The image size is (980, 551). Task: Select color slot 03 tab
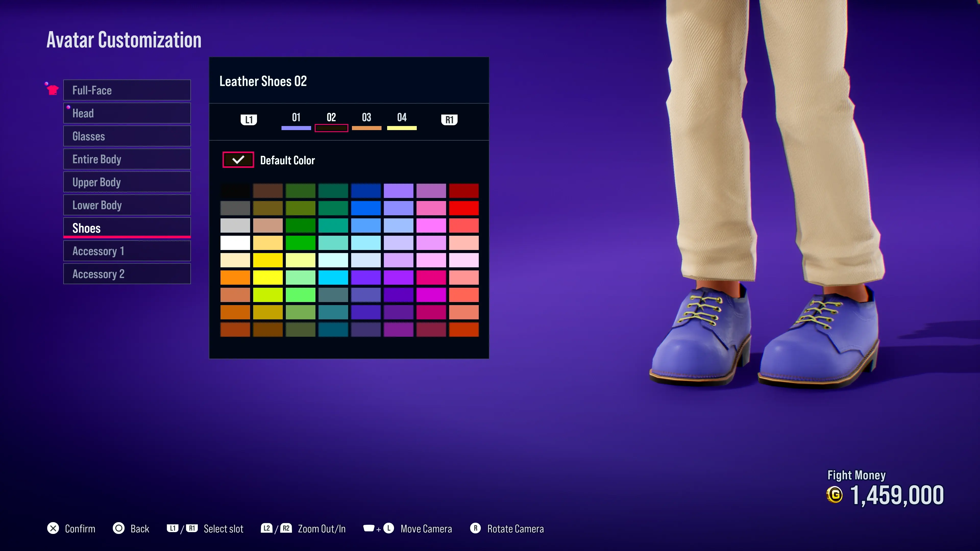click(366, 121)
